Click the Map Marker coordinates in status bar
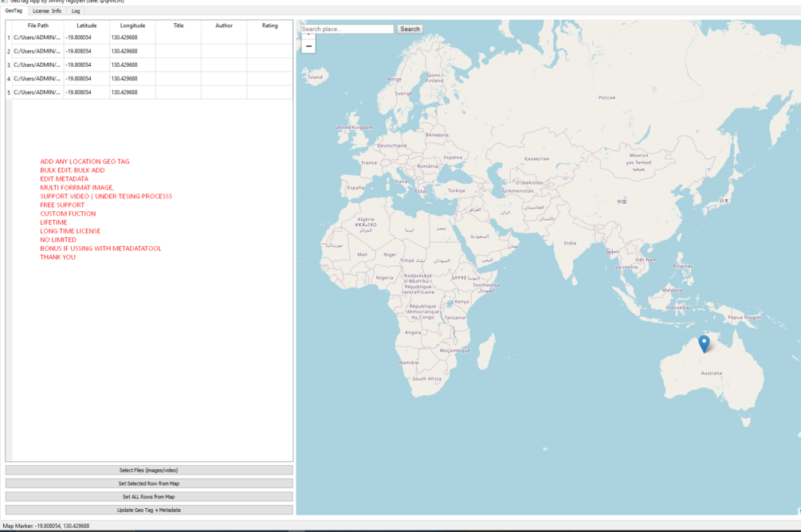This screenshot has width=801, height=532. pos(45,526)
